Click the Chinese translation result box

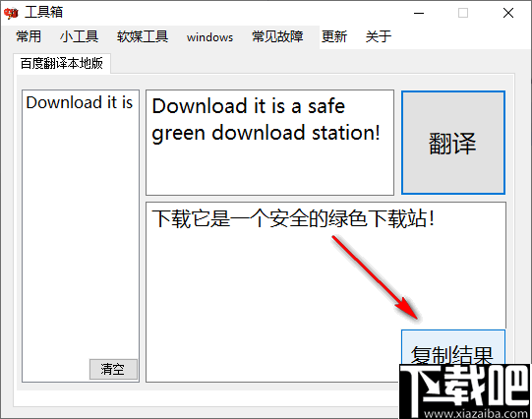pos(325,292)
